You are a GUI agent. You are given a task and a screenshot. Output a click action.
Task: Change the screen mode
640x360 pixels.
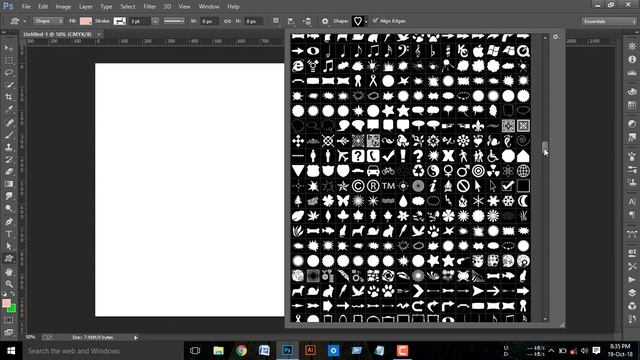point(9,332)
